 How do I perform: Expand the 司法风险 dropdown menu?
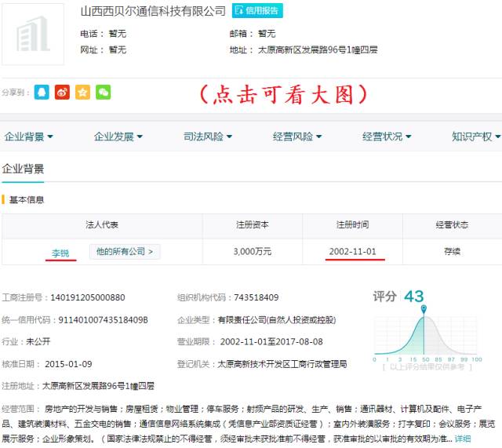[208, 137]
